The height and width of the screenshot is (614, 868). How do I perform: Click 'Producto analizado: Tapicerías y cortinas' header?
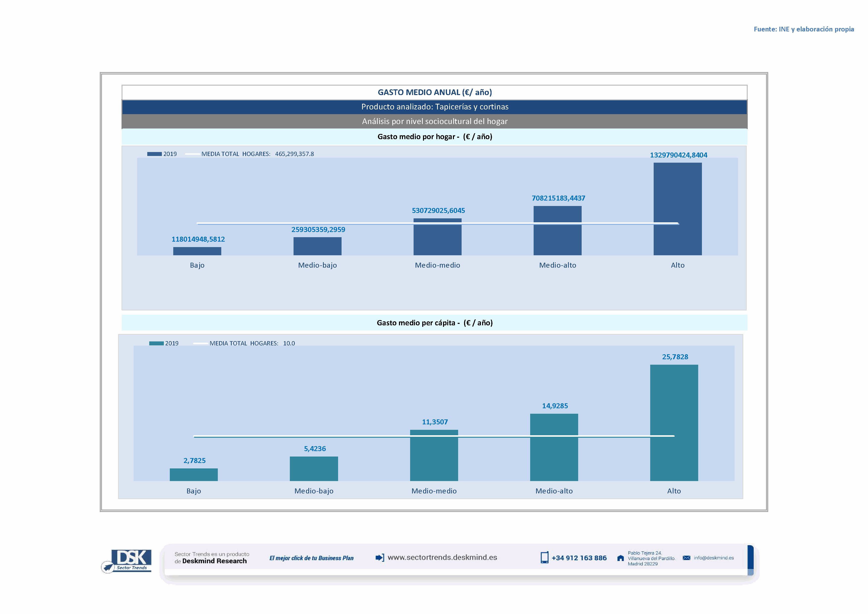(434, 107)
